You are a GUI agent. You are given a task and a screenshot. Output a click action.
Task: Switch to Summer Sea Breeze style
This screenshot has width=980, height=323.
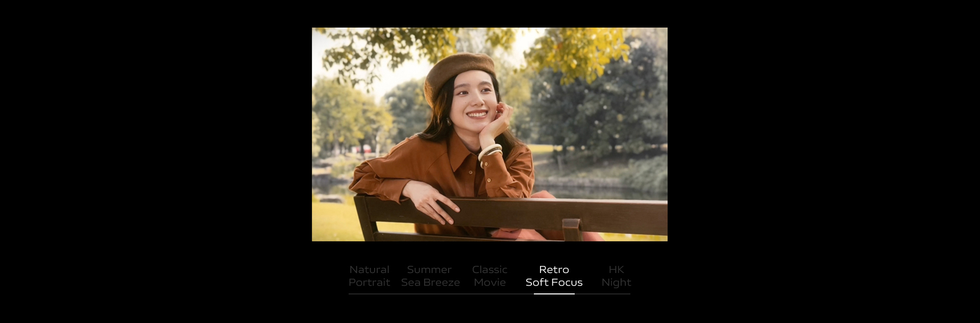(430, 276)
